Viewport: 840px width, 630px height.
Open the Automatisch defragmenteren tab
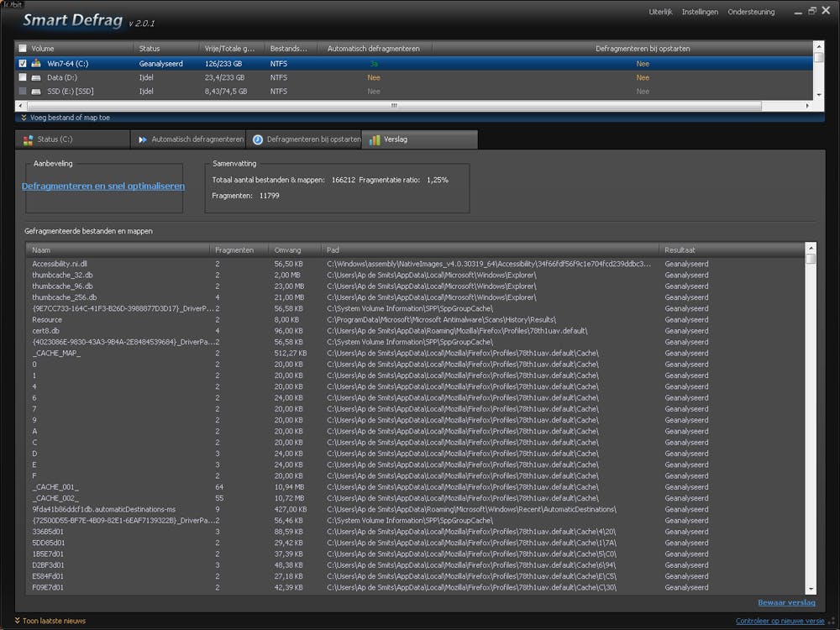(x=188, y=139)
